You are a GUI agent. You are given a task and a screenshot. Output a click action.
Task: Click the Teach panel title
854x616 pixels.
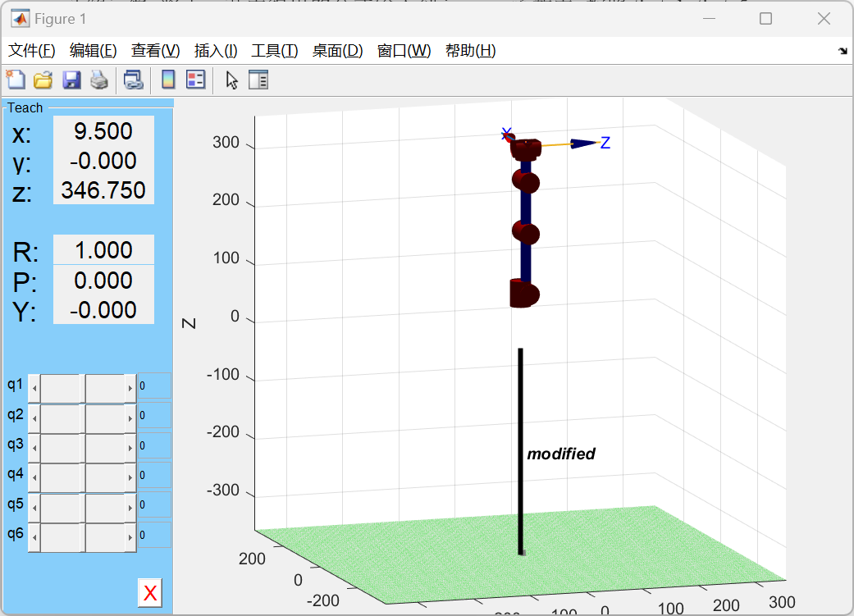click(x=25, y=107)
